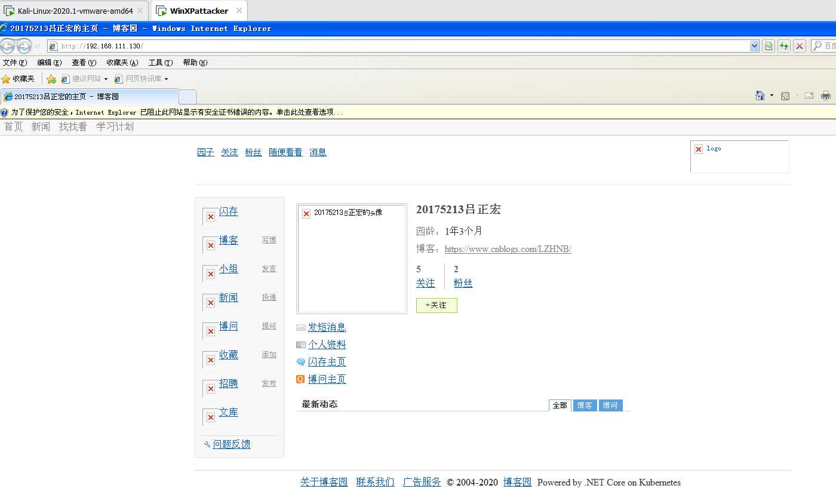Click 首页 in top navigation
The width and height of the screenshot is (836, 504).
click(14, 127)
